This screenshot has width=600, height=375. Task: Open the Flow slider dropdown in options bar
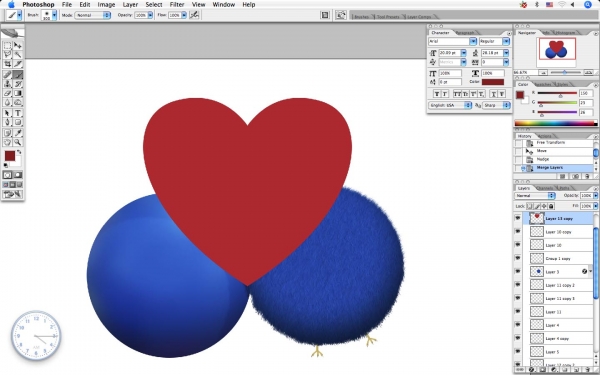(184, 15)
